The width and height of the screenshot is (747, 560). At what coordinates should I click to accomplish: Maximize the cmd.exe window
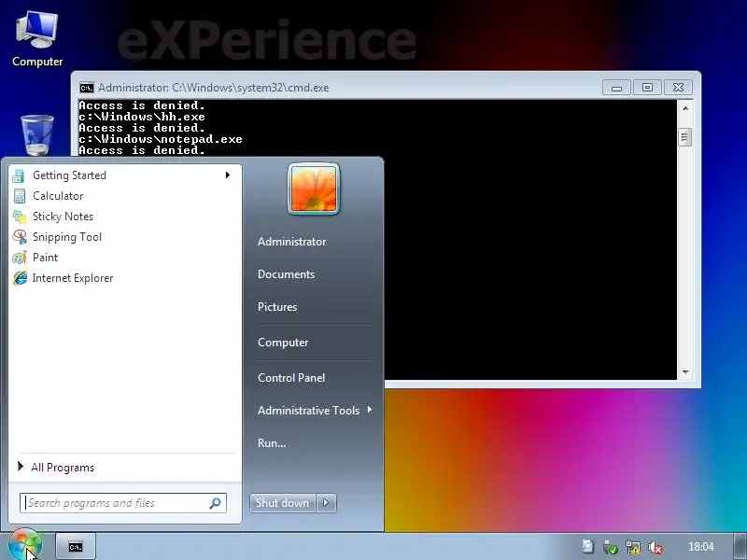(x=647, y=88)
